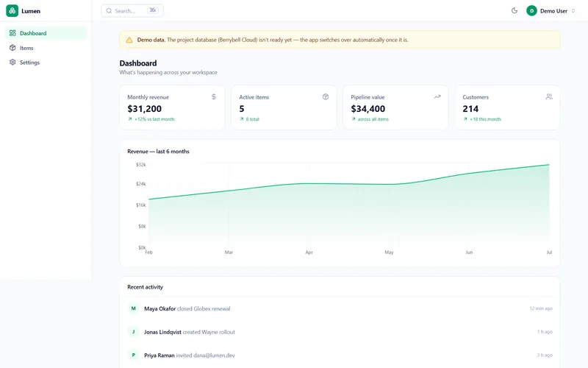The image size is (588, 368).
Task: Click up-arrow icon beside 8 total
Action: (242, 119)
